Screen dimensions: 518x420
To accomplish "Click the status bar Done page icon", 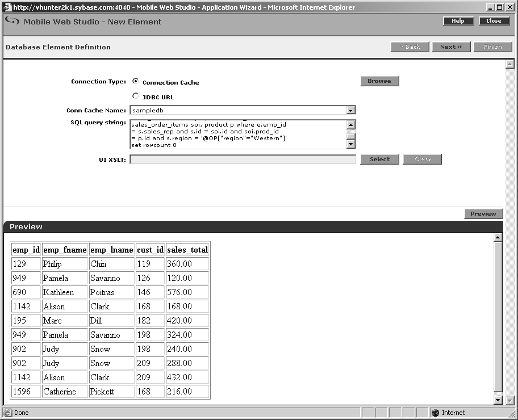I will click(7, 413).
